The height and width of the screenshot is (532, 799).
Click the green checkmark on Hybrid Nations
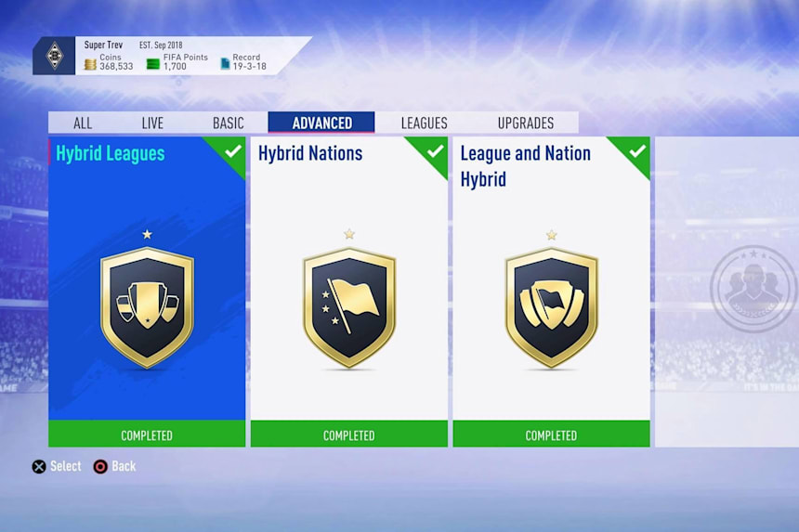435,151
